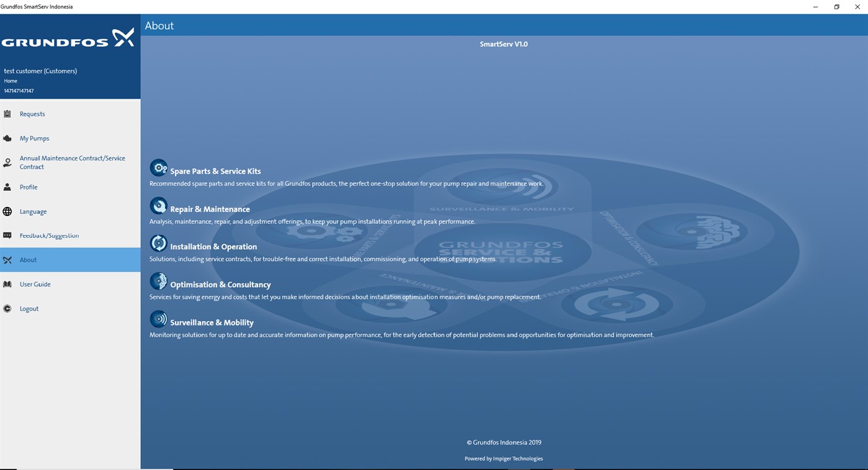Open the Optimisation & Consultancy icon
868x470 pixels.
pyautogui.click(x=158, y=280)
